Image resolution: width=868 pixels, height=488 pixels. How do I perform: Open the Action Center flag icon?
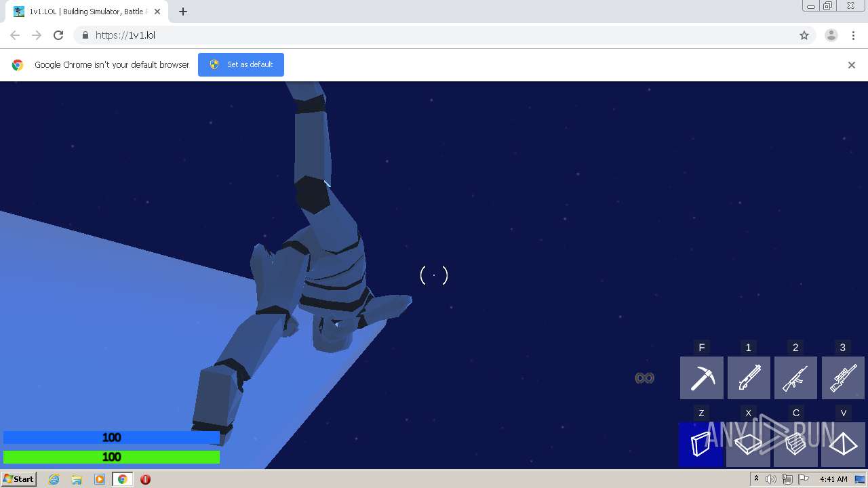pyautogui.click(x=804, y=479)
